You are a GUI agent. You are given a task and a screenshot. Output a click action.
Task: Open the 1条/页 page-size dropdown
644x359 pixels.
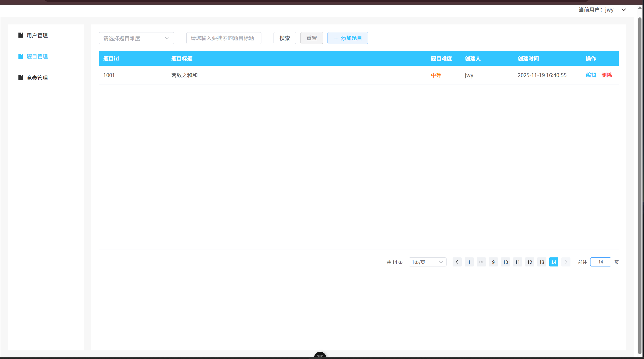[x=427, y=262]
